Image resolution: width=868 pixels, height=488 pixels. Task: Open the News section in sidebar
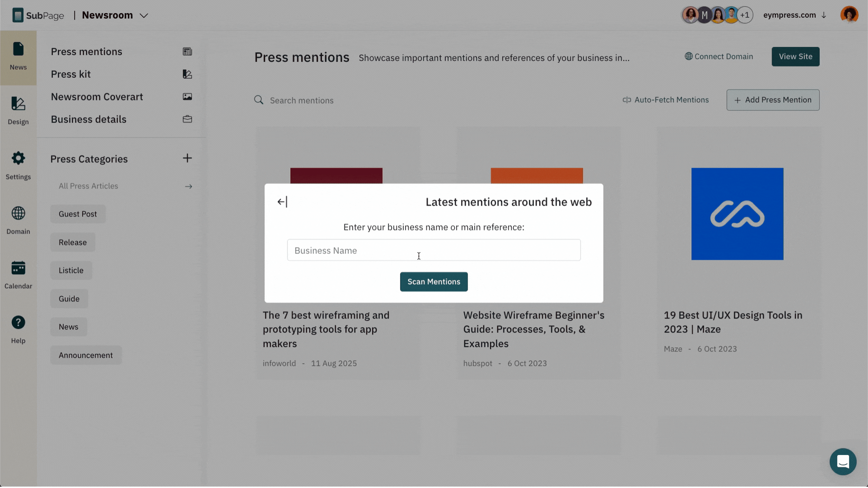click(18, 57)
